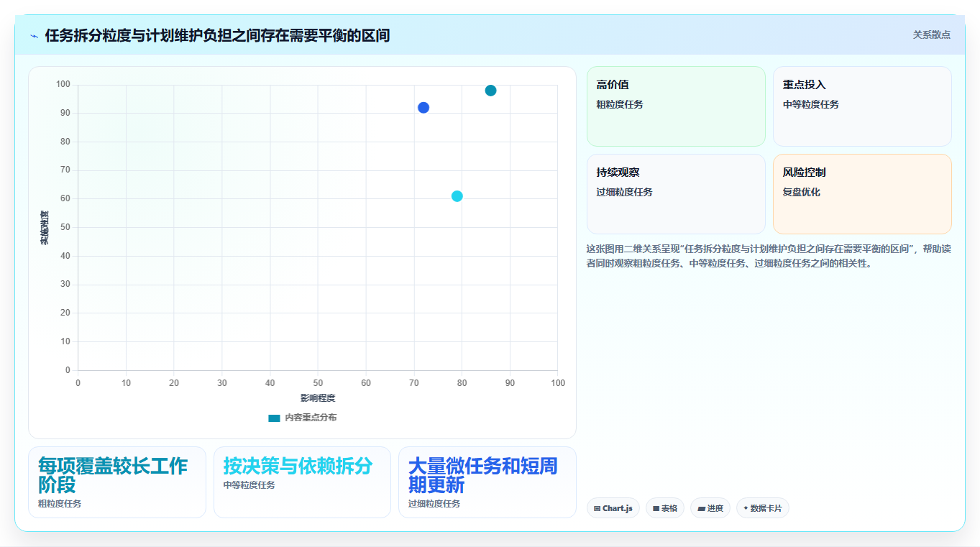The height and width of the screenshot is (547, 980).
Task: Click 过细粒度任务 under 持续观察
Action: coord(624,192)
